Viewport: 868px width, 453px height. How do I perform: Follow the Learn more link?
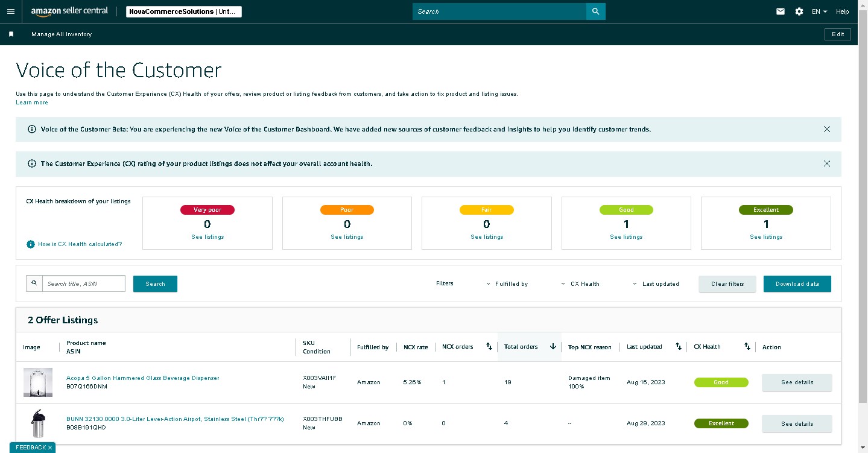(x=32, y=103)
